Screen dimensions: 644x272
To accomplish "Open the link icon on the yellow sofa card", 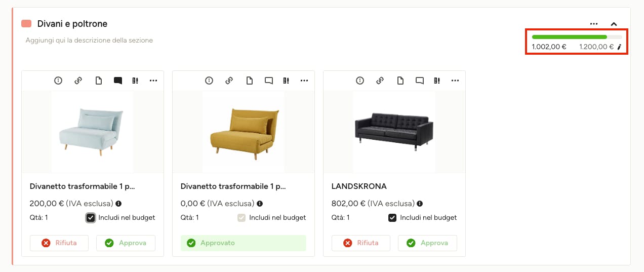I will click(229, 81).
